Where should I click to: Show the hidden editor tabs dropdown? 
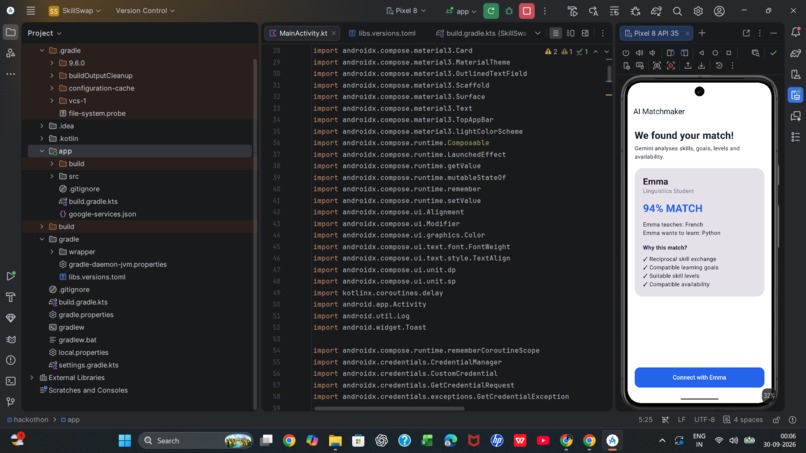pyautogui.click(x=538, y=33)
